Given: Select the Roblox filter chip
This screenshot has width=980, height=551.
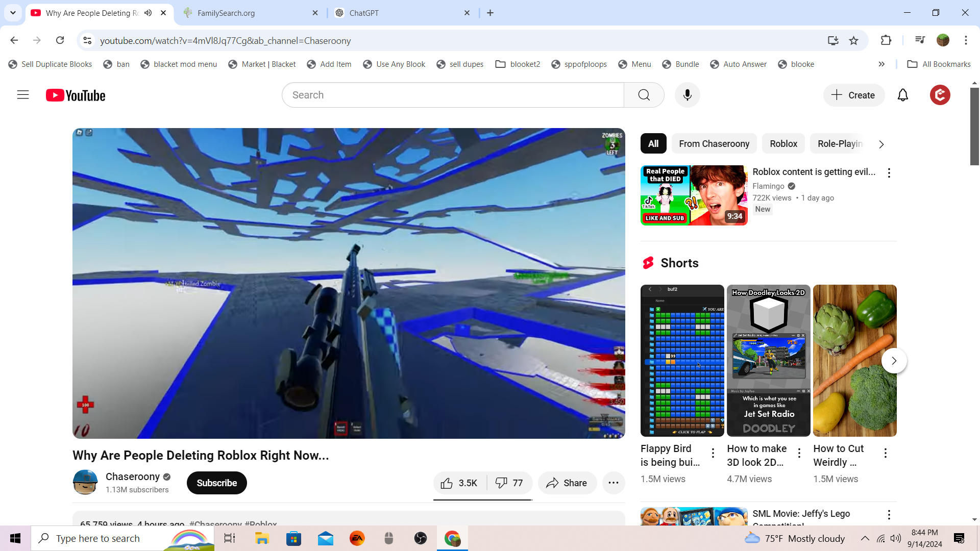Looking at the screenshot, I should (783, 144).
